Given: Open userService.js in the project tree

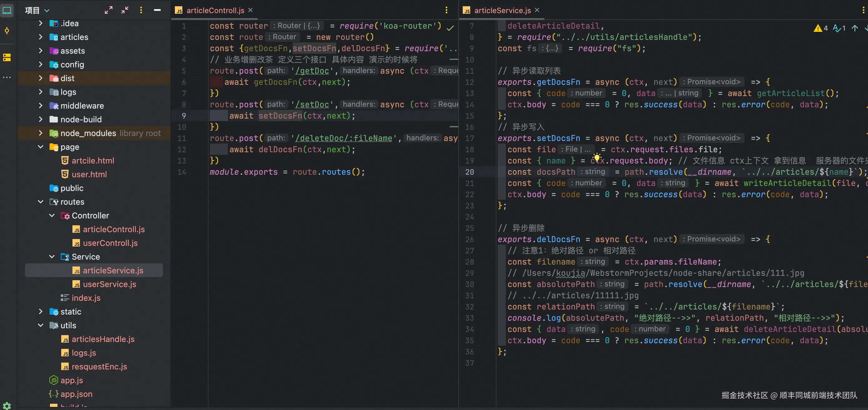Looking at the screenshot, I should [x=110, y=285].
